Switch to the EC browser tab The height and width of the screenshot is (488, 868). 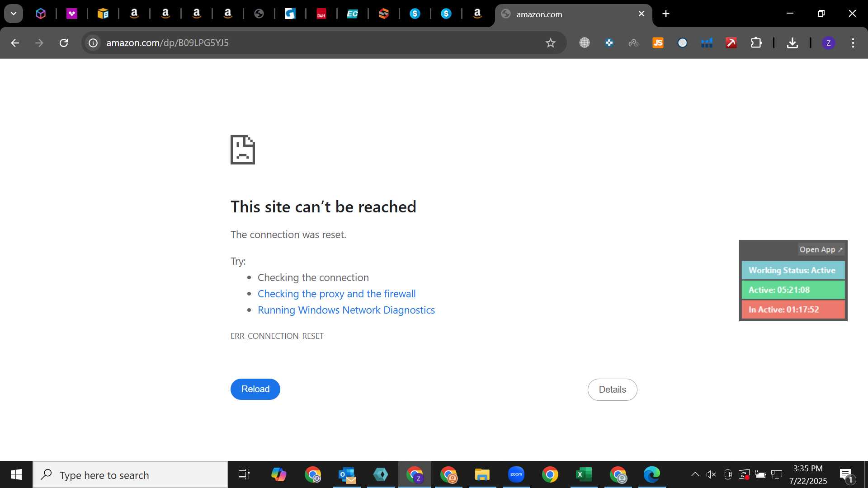pyautogui.click(x=352, y=14)
